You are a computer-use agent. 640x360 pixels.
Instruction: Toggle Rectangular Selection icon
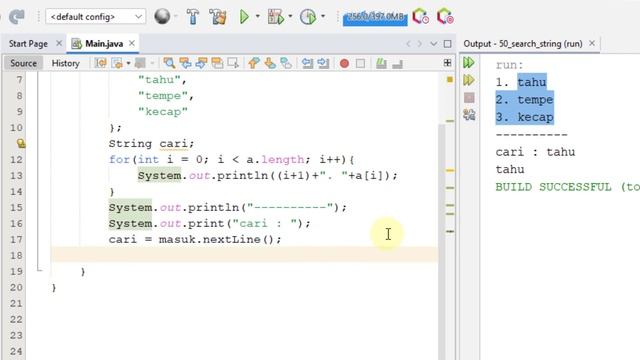(x=233, y=63)
